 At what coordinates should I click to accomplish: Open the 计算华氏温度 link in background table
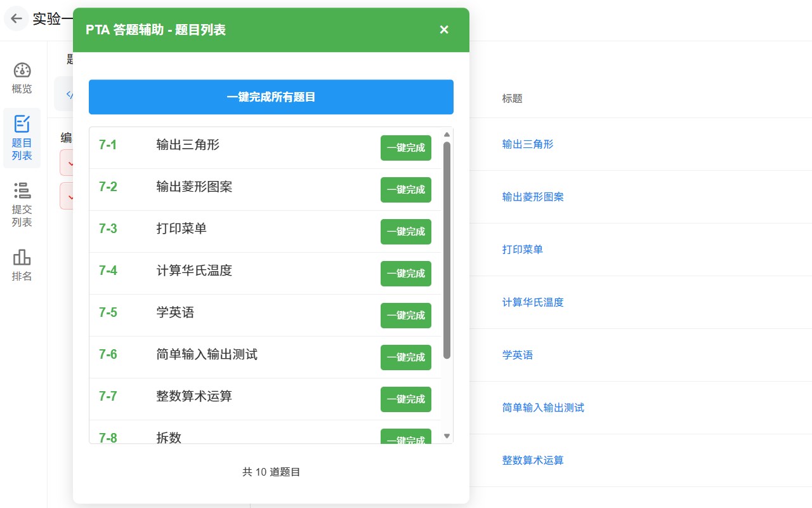[533, 302]
